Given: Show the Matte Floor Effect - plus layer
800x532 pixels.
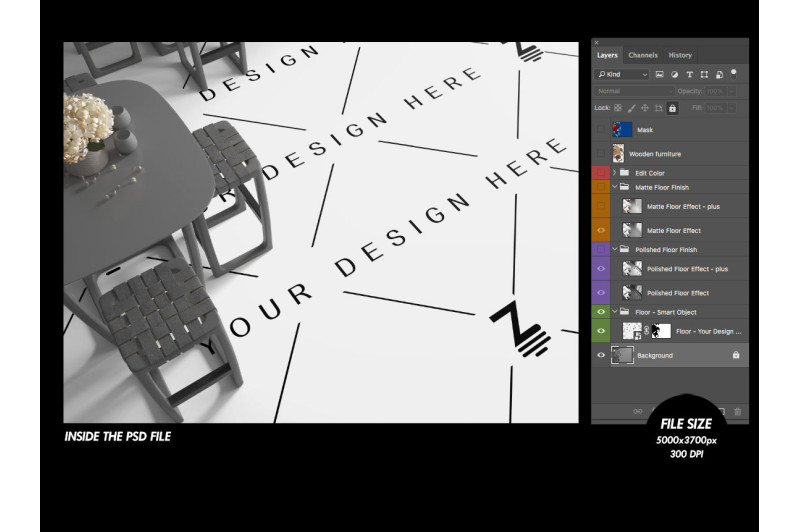Looking at the screenshot, I should click(601, 206).
